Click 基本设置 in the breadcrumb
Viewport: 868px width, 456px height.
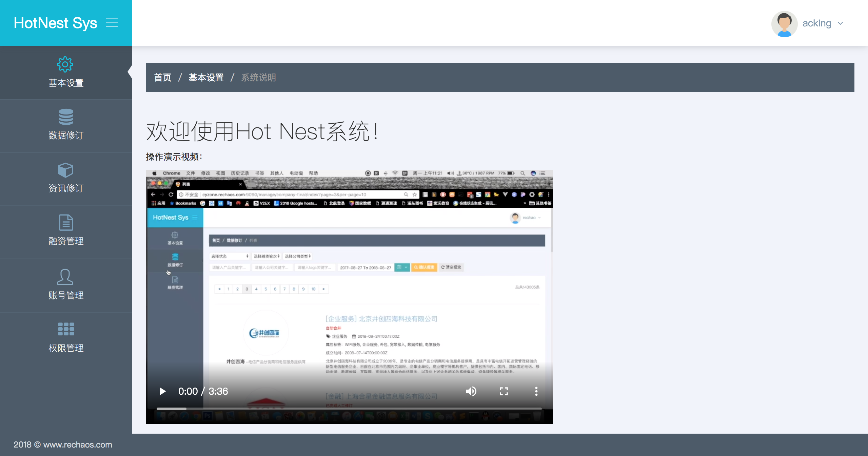[x=206, y=78]
